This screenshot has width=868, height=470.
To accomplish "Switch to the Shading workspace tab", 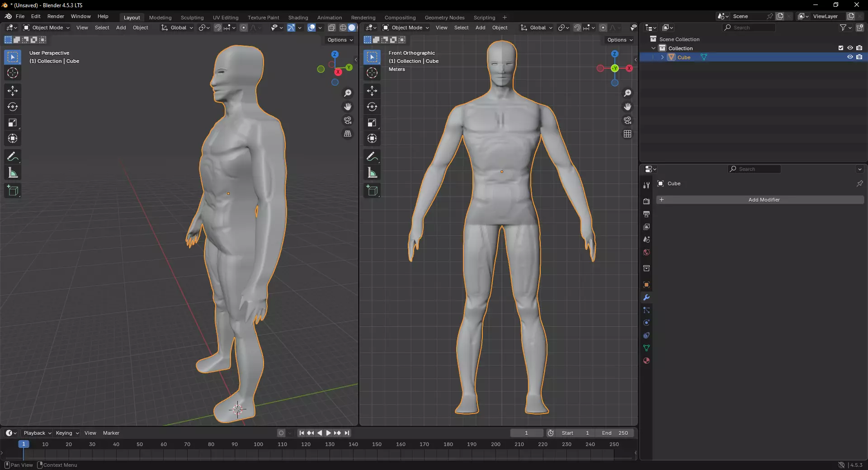I will point(298,18).
